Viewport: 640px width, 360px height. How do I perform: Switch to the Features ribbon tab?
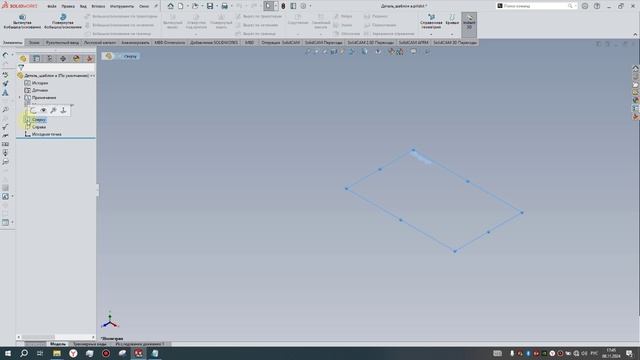(13, 42)
